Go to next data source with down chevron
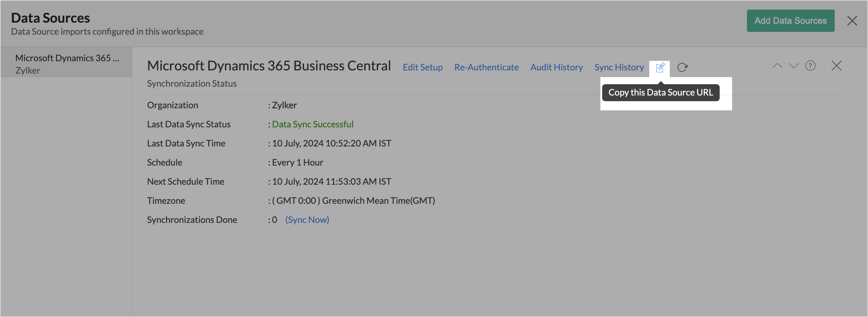Viewport: 868px width, 317px height. (794, 66)
